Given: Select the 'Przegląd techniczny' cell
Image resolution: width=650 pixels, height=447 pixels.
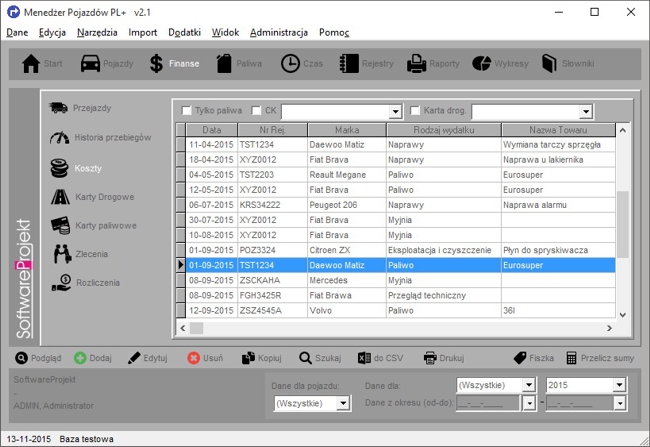Looking at the screenshot, I should coord(444,295).
